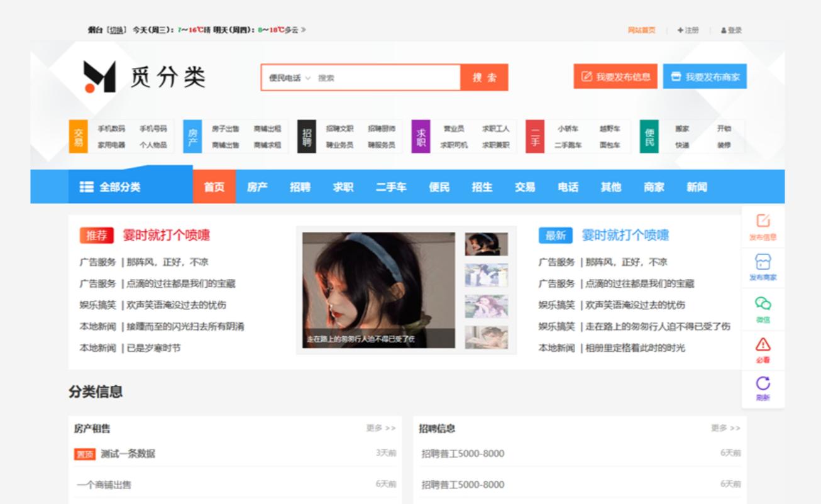
Task: Select the bottom small slideshow thumbnail
Action: [487, 337]
